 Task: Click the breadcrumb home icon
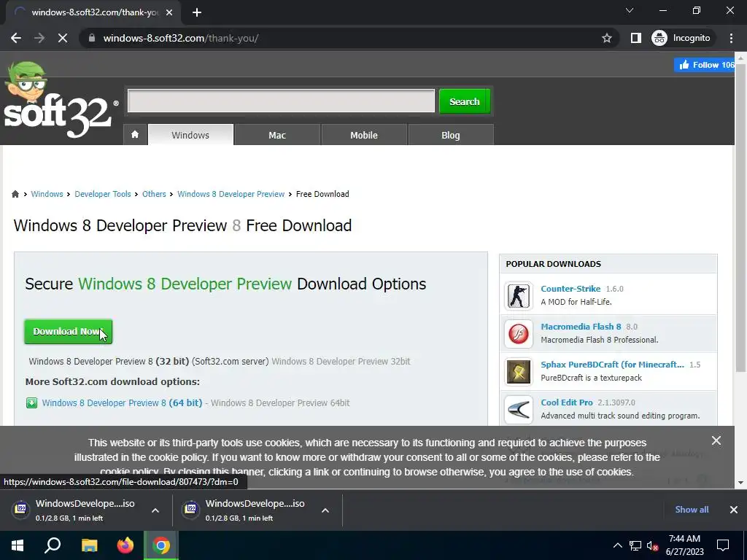pyautogui.click(x=15, y=194)
